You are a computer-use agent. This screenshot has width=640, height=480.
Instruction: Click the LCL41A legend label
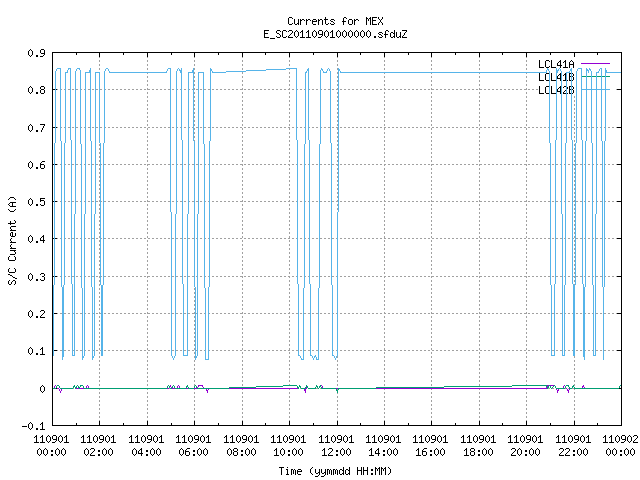[x=556, y=64]
